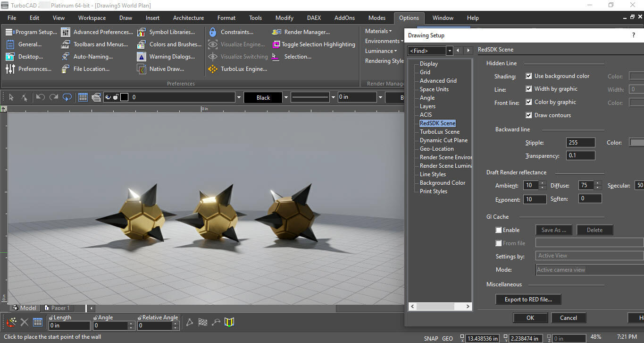Disable the Draw contours checkbox

(529, 115)
